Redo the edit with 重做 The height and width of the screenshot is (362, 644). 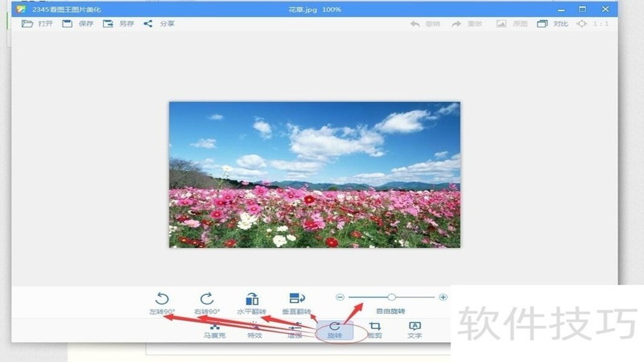coord(467,24)
